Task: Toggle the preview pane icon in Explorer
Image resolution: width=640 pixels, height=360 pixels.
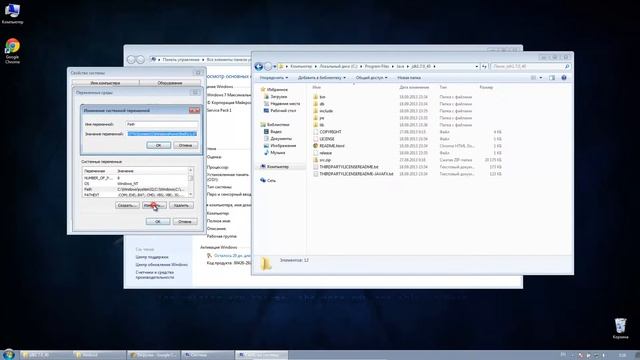Action: point(552,78)
